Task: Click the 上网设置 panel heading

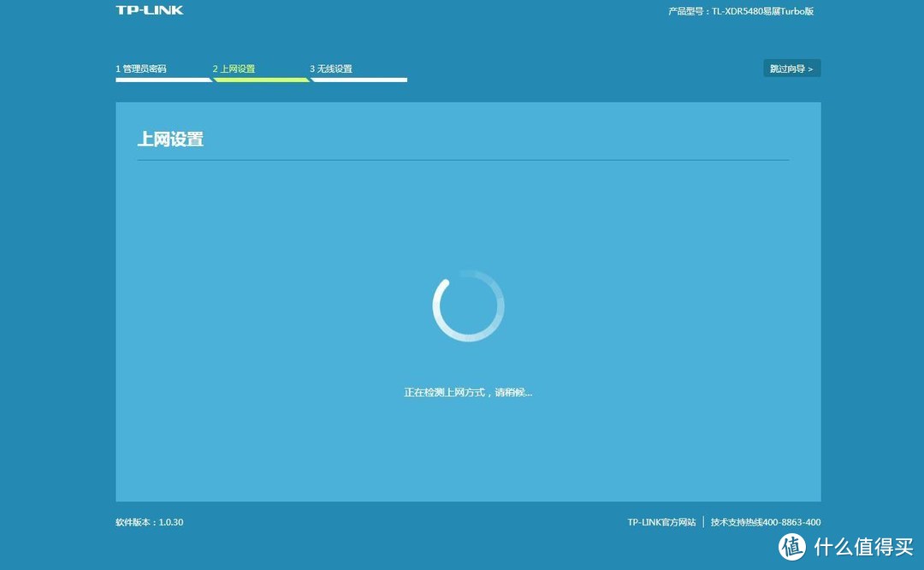Action: (172, 139)
